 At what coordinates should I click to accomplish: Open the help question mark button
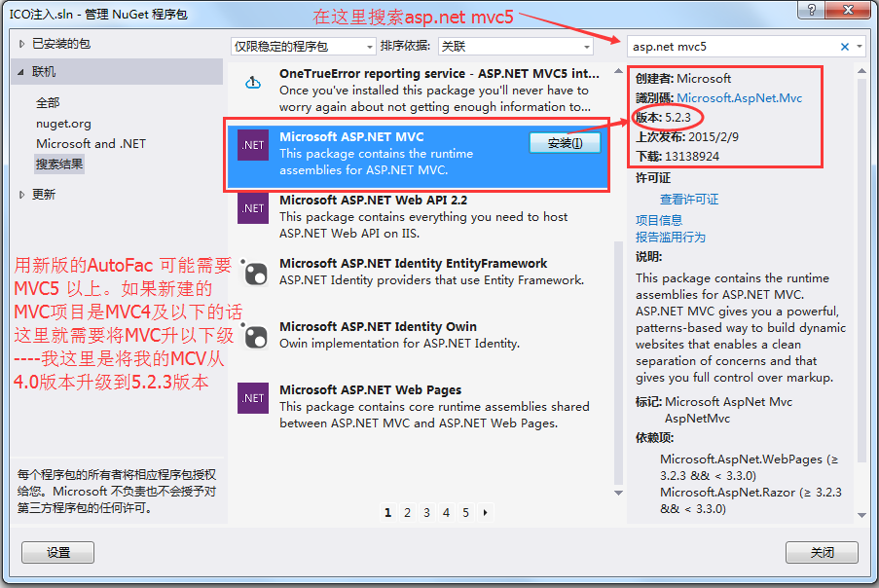(812, 10)
